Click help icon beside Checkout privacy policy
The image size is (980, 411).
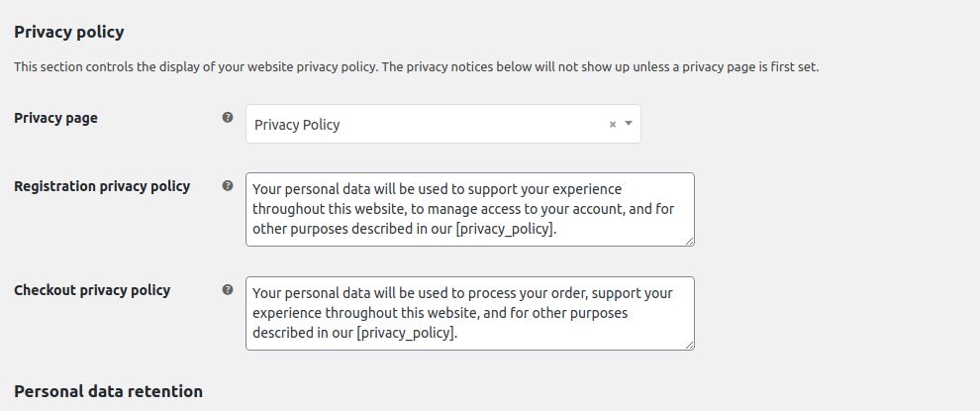(228, 289)
